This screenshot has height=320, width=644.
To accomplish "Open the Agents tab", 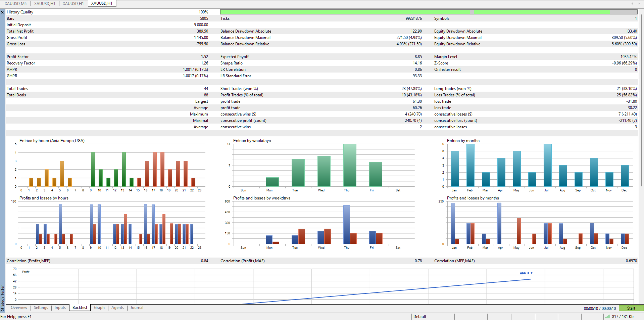I will coord(117,308).
